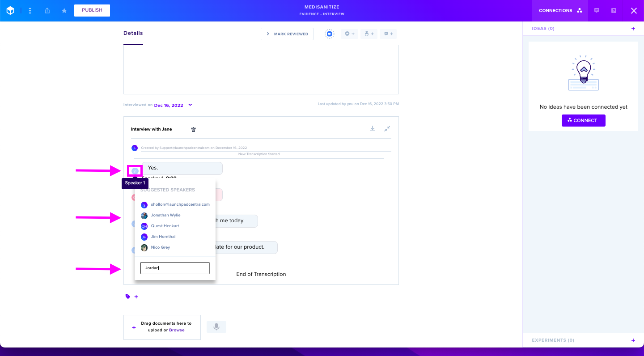Click MARK REVIEWED button
Screen dimensions: 644x356
287,34
